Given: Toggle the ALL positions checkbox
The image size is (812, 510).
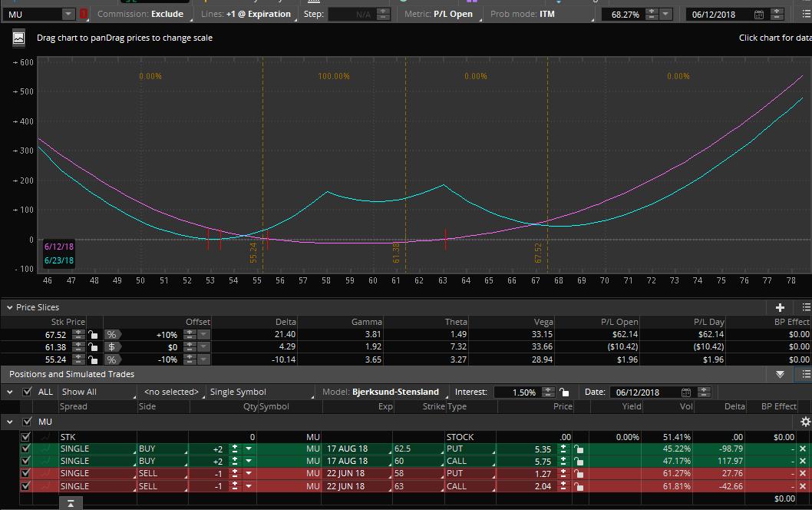Looking at the screenshot, I should tap(28, 392).
